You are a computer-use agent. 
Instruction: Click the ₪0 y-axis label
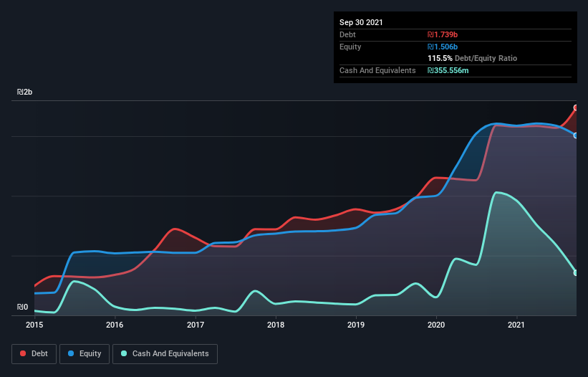[22, 307]
